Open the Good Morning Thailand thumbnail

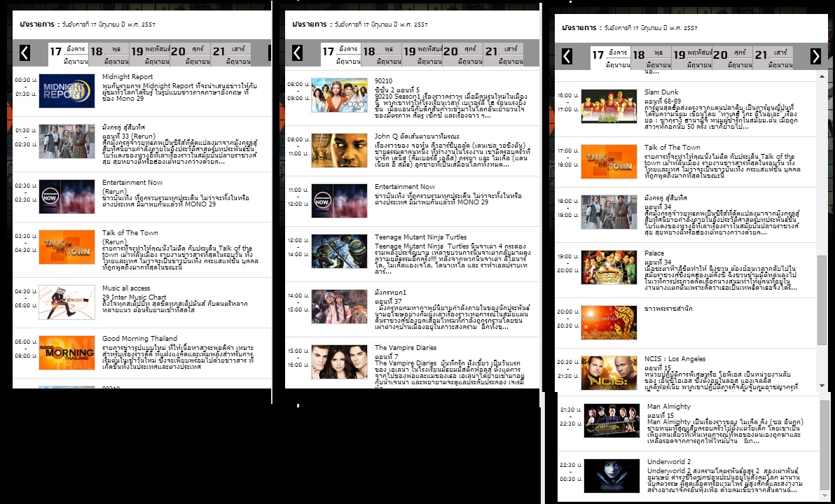[x=67, y=353]
